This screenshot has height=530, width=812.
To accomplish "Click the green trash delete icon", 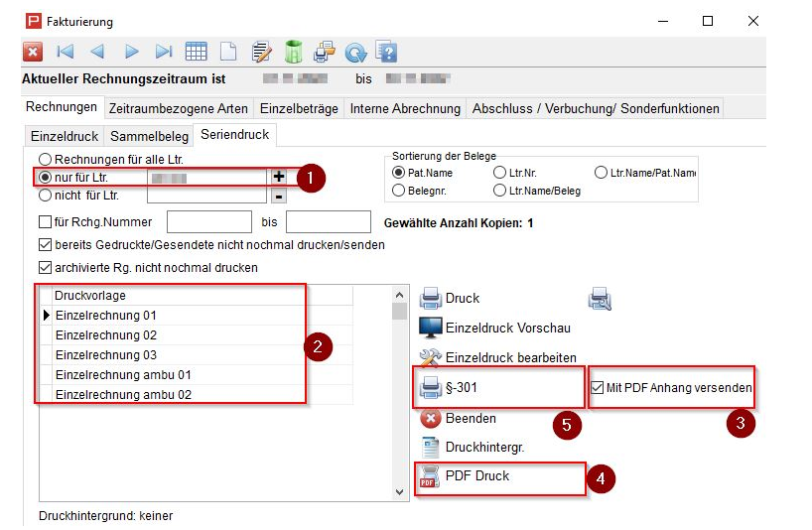I will pos(293,52).
